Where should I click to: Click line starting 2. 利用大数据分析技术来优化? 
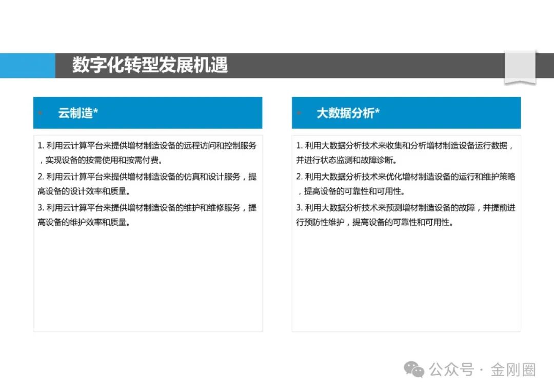point(406,177)
